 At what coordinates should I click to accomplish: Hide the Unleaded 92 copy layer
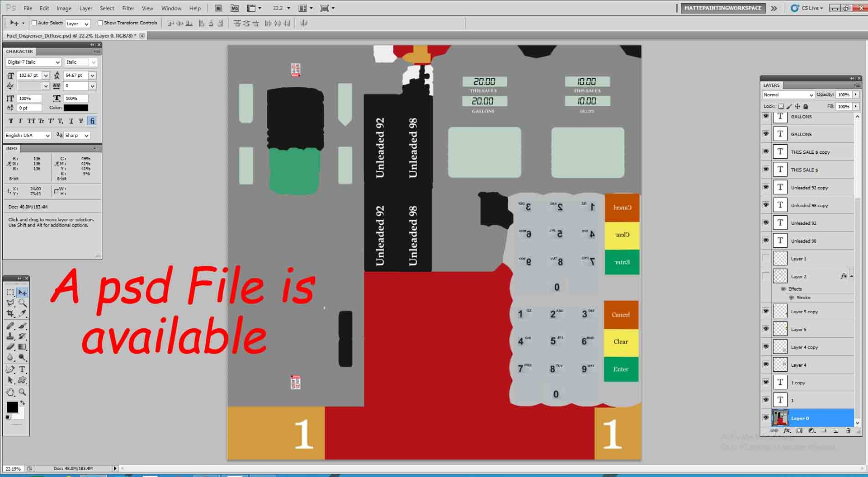coord(766,187)
